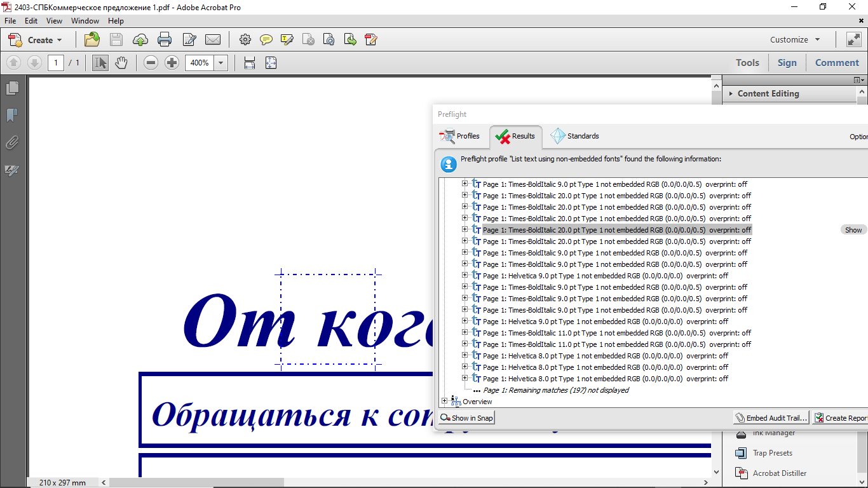Switch to the Results tab in Preflight
Viewport: 868px width, 488px height.
[515, 136]
